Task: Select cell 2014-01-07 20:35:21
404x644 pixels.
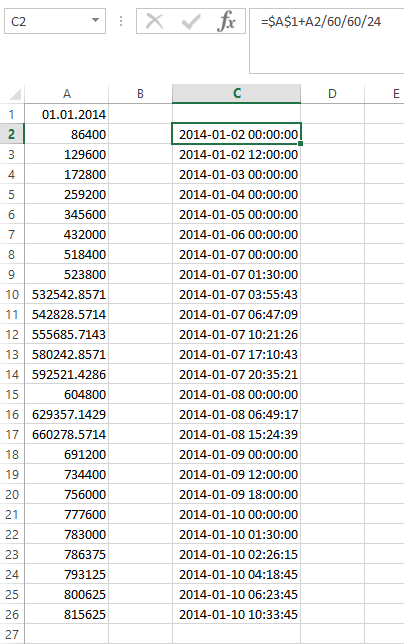Action: point(236,374)
